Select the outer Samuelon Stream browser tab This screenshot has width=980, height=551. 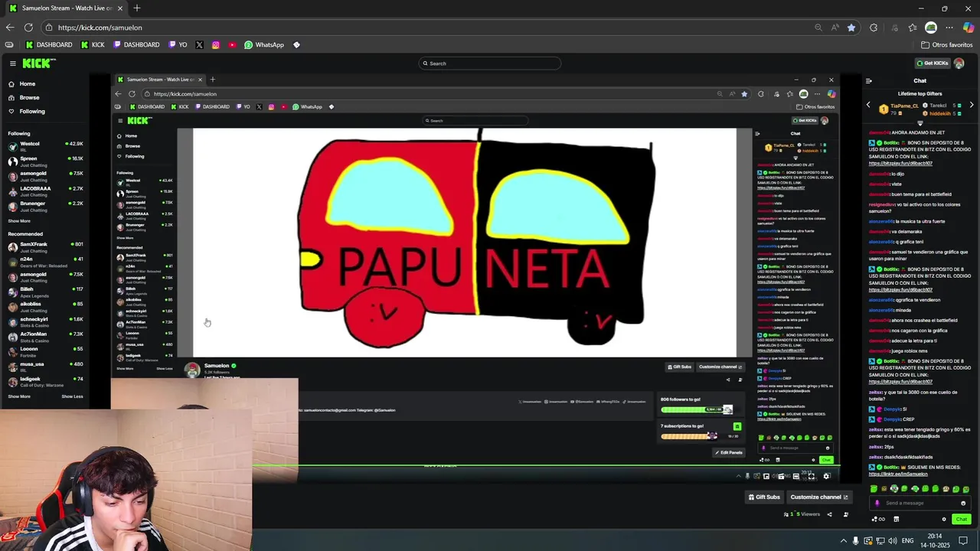pos(66,8)
